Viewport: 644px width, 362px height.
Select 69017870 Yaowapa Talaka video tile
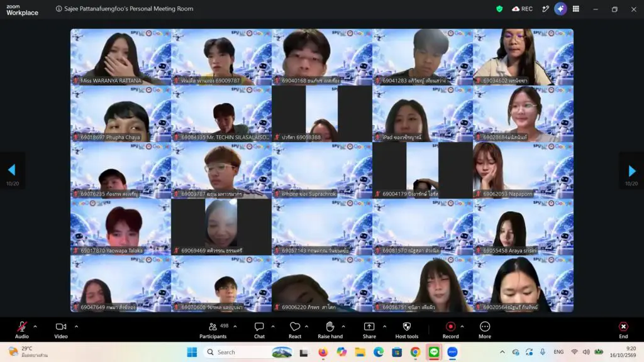(x=121, y=227)
